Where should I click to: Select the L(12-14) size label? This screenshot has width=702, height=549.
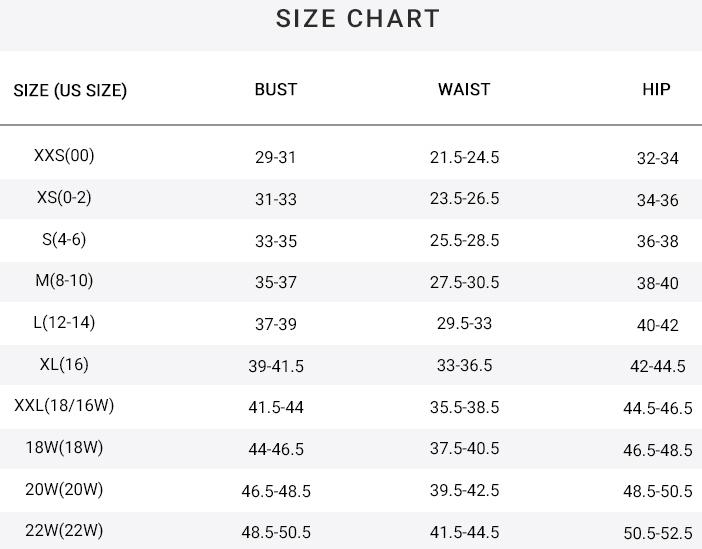[64, 322]
